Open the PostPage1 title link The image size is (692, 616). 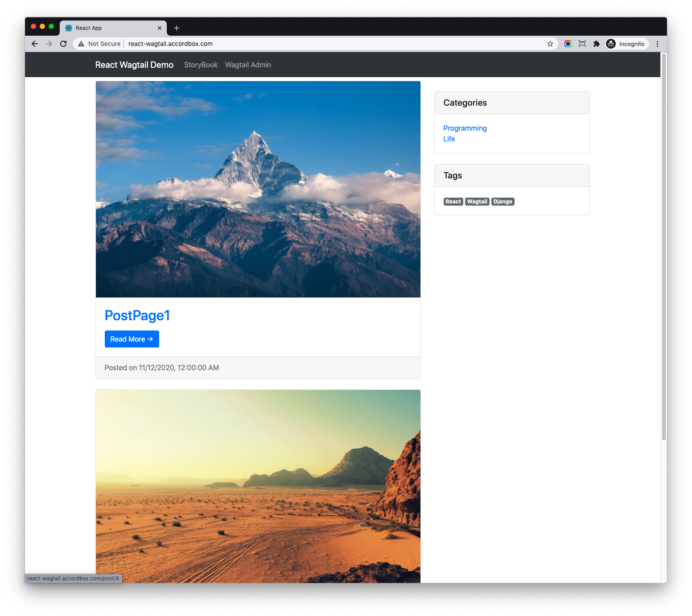(137, 315)
